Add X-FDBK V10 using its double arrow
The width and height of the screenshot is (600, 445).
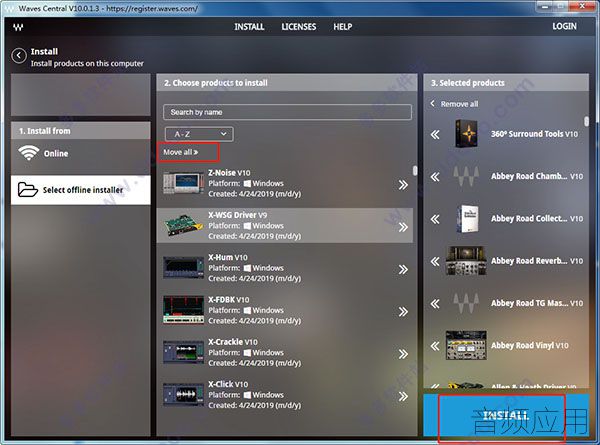(403, 312)
